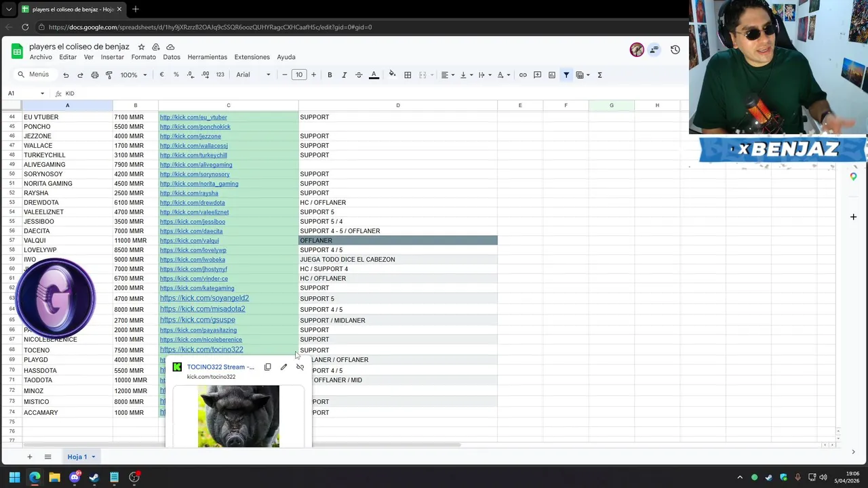
Task: Apply euro currency format
Action: click(161, 75)
